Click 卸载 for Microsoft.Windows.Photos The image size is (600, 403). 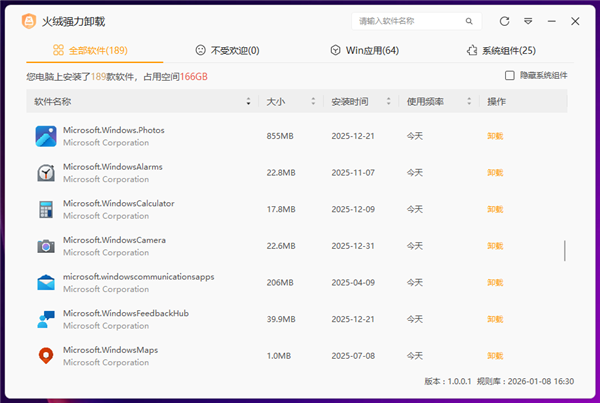point(495,136)
